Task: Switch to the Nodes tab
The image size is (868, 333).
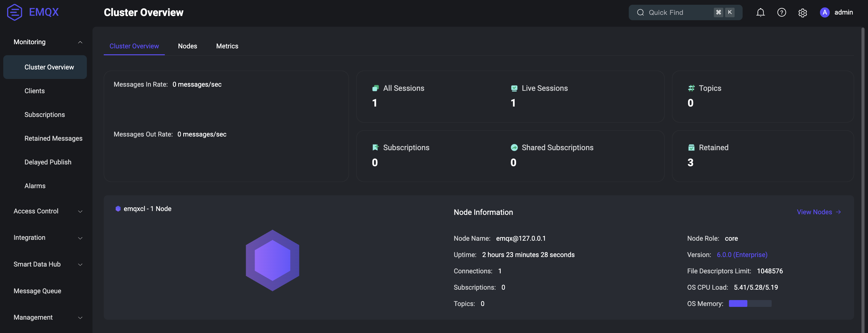Action: click(187, 46)
